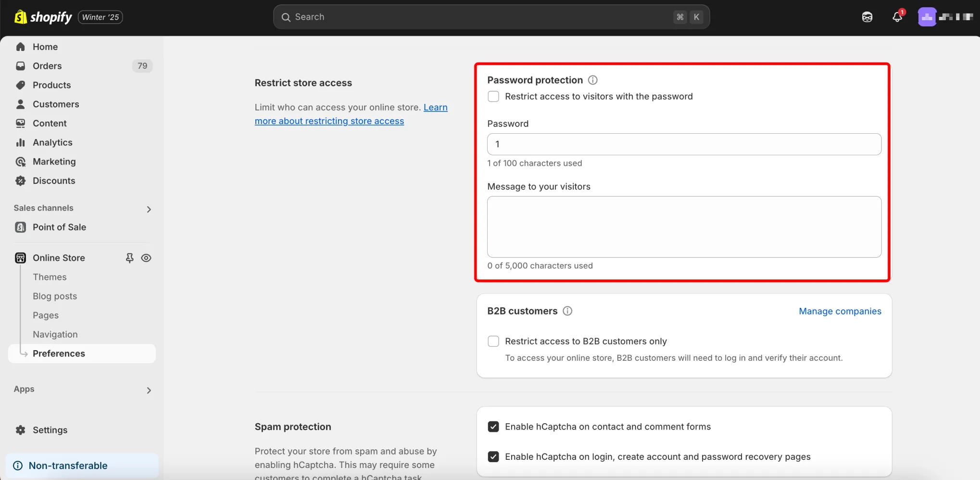The height and width of the screenshot is (480, 980).
Task: Expand the Sales channels section
Action: click(149, 209)
